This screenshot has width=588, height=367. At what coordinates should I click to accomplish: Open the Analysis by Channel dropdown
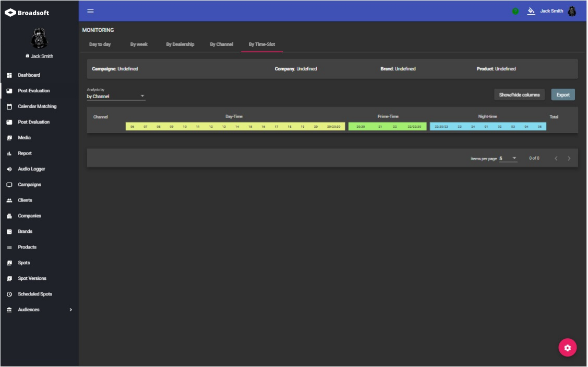click(116, 96)
